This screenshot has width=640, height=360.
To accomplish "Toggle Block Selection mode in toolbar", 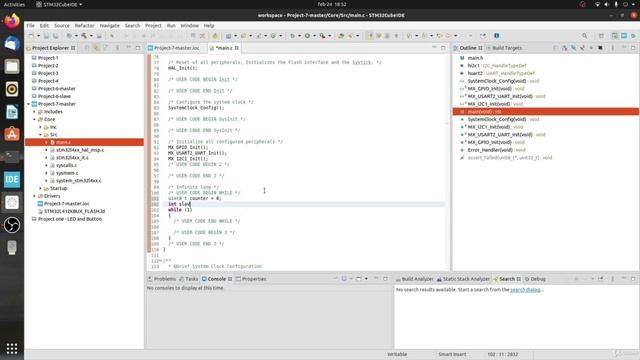I will tap(387, 36).
